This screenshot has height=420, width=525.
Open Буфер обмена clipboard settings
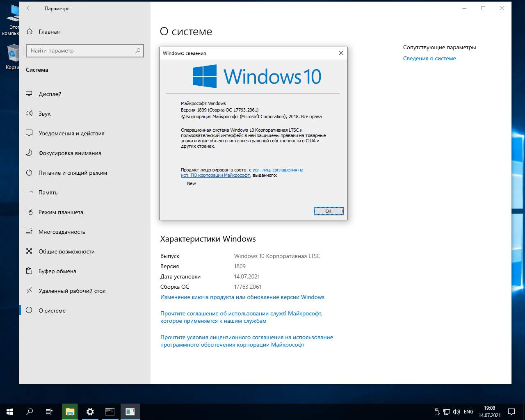[x=57, y=271]
